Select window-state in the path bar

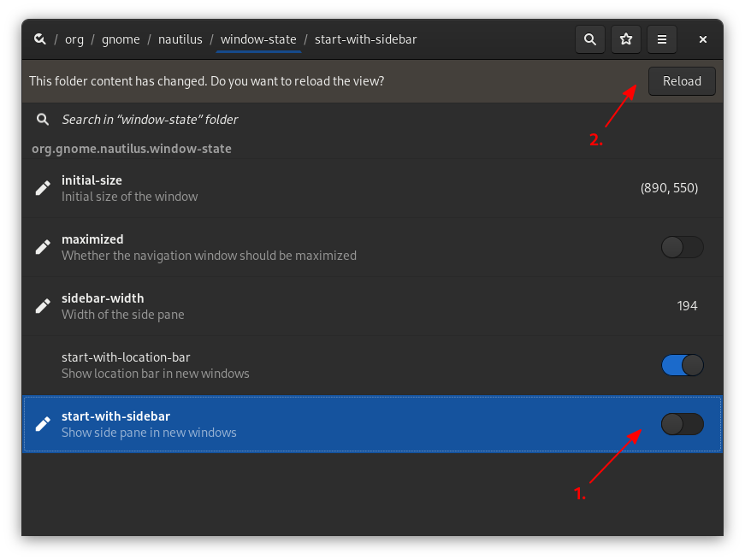coord(258,39)
